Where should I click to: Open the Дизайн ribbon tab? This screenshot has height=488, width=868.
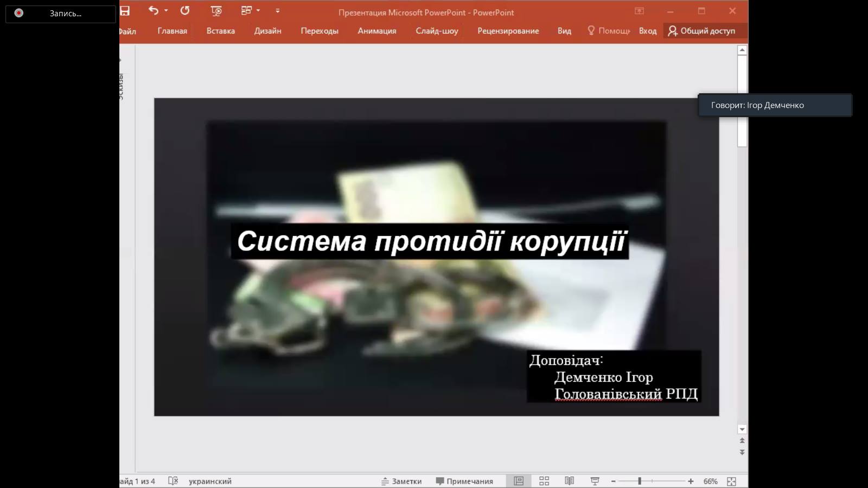(x=267, y=31)
